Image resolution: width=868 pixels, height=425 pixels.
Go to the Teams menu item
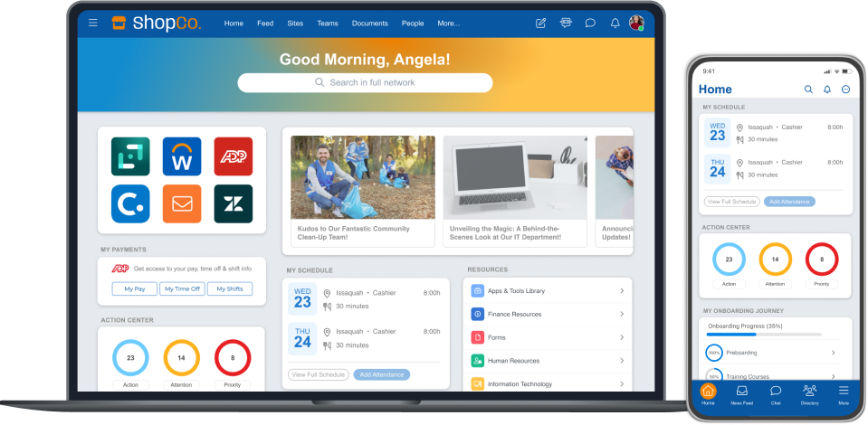[x=328, y=24]
